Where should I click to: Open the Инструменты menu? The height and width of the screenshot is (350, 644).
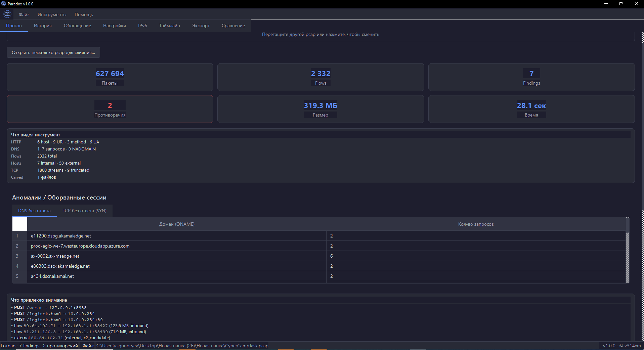tap(52, 14)
